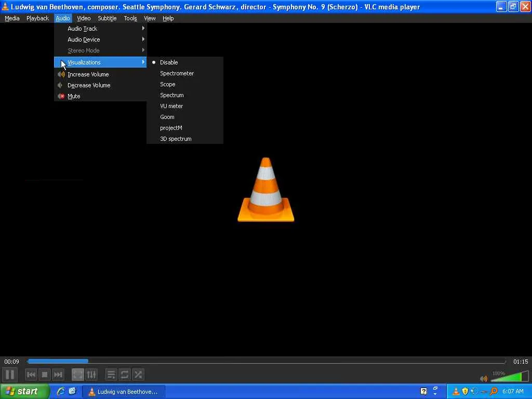
Task: Open the View menu
Action: (x=150, y=18)
